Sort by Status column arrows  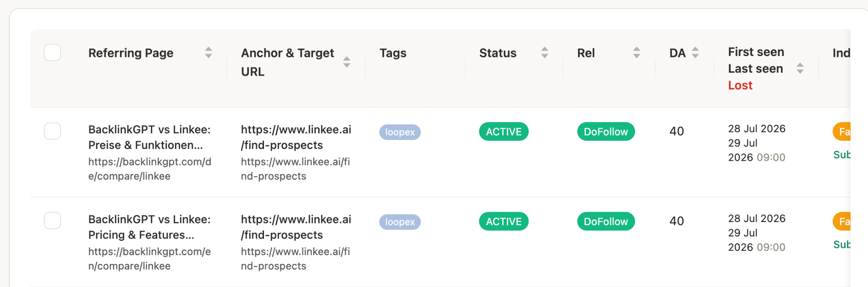(545, 53)
